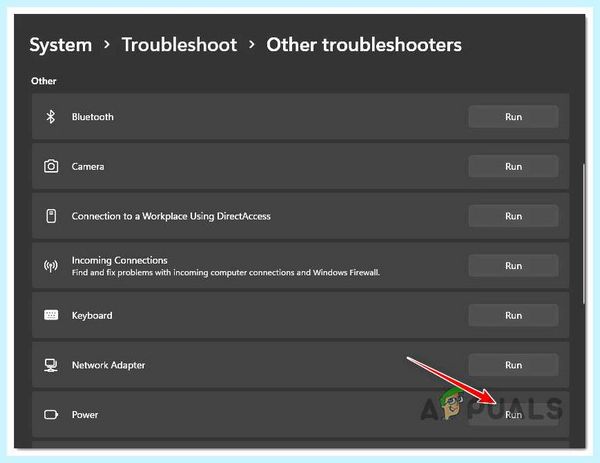The height and width of the screenshot is (463, 600).
Task: Click the Power label
Action: click(x=85, y=415)
